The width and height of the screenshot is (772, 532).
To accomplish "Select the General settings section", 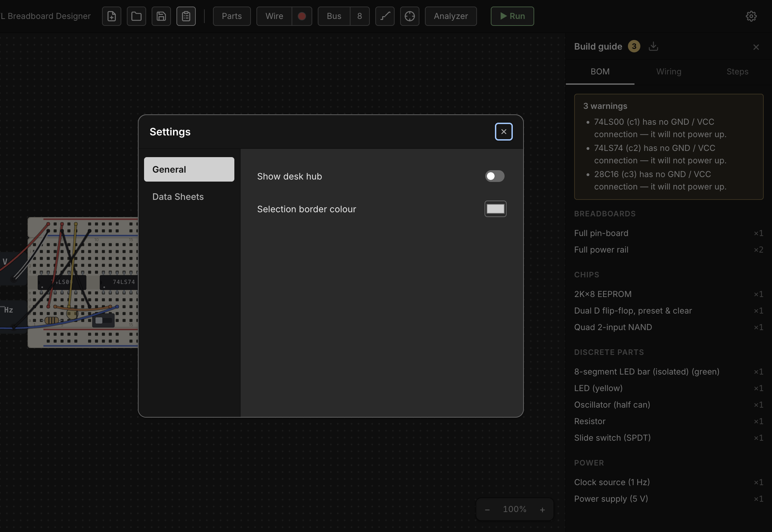I will click(x=189, y=170).
